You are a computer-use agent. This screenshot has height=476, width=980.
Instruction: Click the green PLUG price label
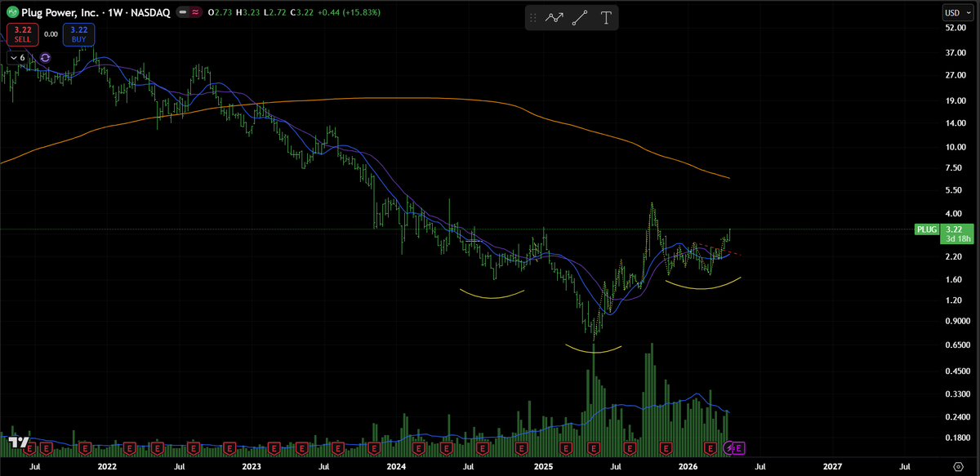[x=926, y=229]
